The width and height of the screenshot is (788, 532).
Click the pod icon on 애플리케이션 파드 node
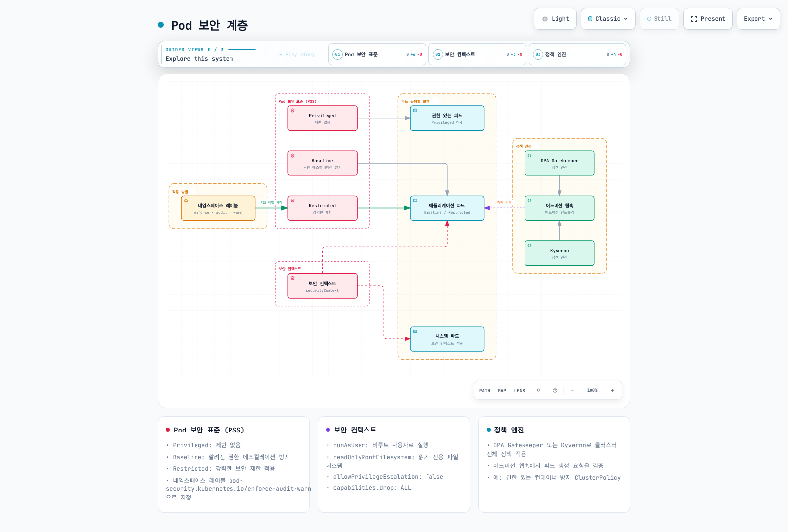[415, 200]
